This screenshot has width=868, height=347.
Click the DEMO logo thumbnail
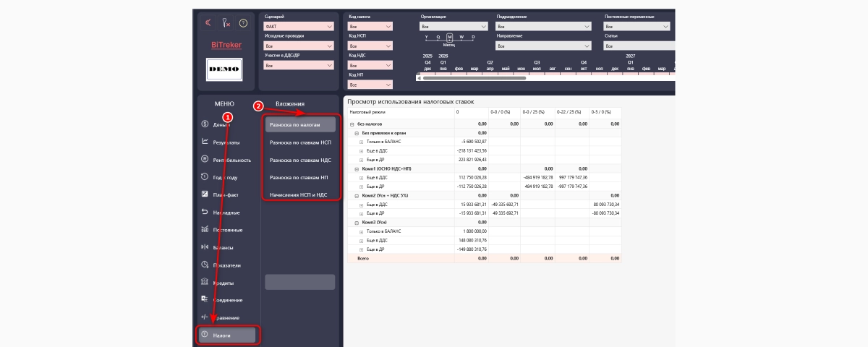point(225,69)
